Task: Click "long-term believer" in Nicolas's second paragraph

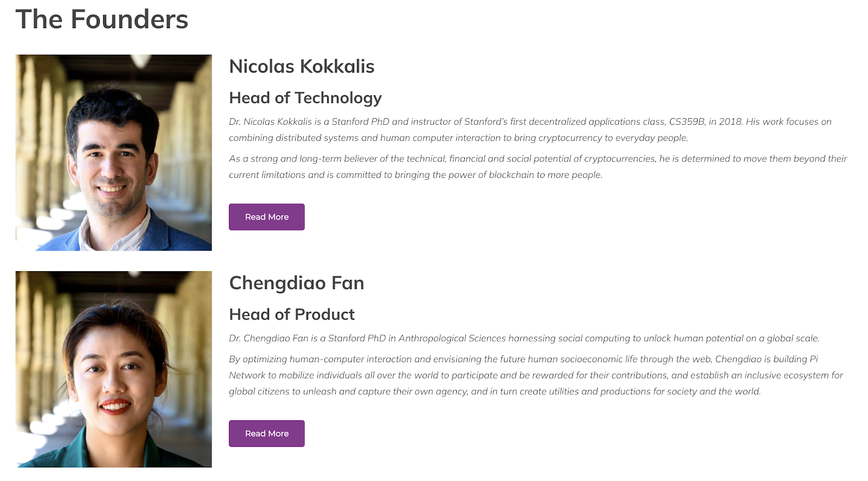Action: click(x=335, y=158)
